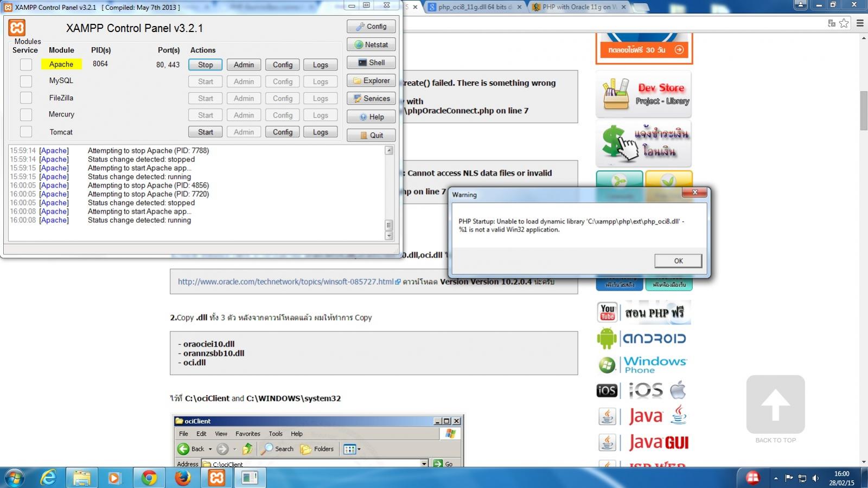Open the Windows Phone section link
868x488 pixels.
point(643,364)
